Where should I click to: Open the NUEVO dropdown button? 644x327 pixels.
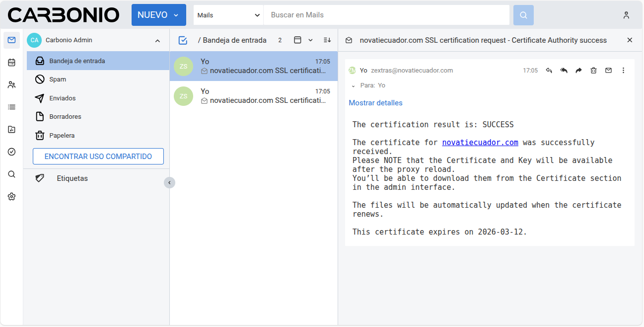(158, 15)
